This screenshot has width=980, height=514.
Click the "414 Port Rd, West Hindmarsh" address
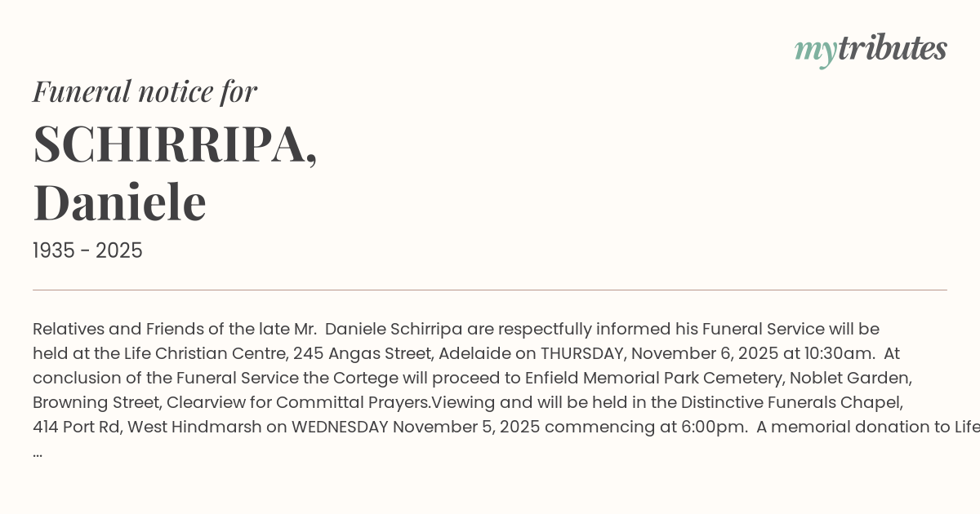[148, 427]
